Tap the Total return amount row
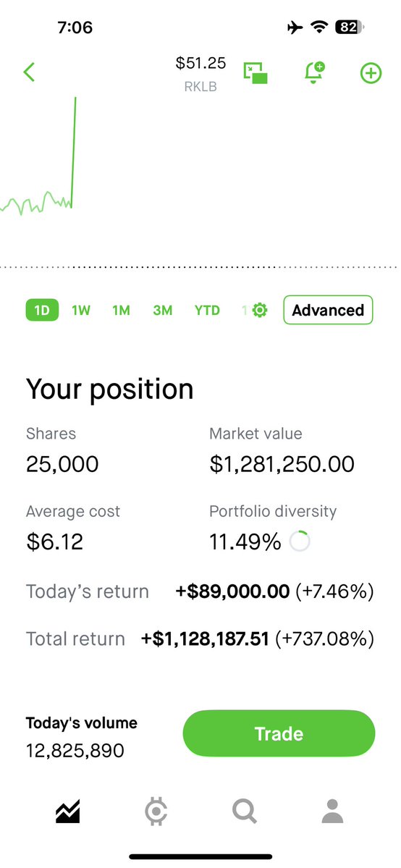The height and width of the screenshot is (868, 401). 199,639
